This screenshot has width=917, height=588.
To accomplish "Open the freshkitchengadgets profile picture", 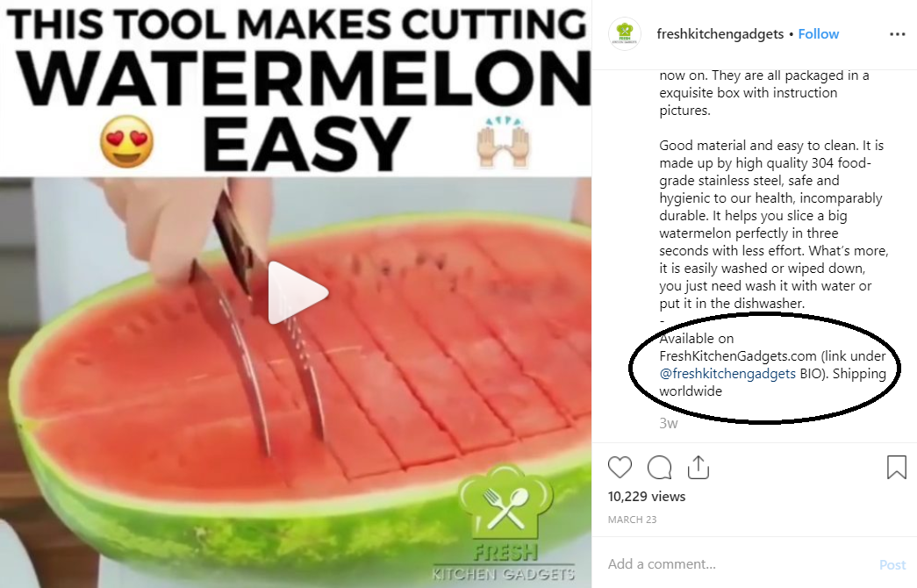I will pyautogui.click(x=625, y=34).
